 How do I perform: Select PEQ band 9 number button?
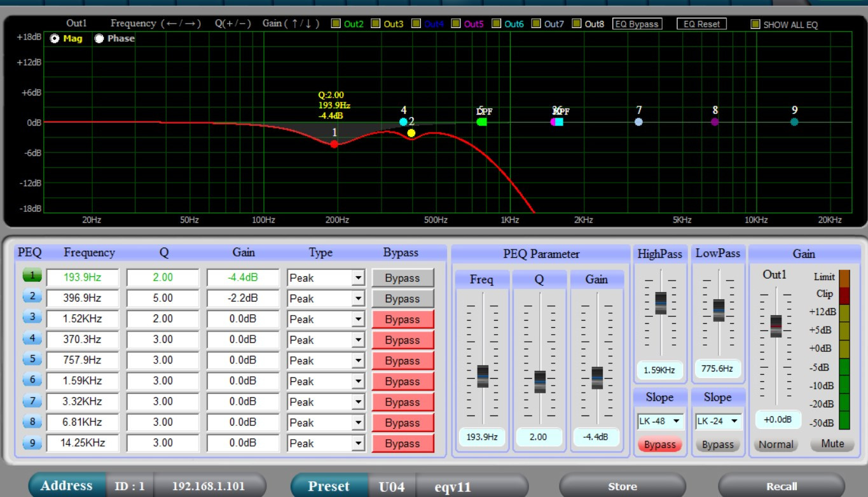32,442
